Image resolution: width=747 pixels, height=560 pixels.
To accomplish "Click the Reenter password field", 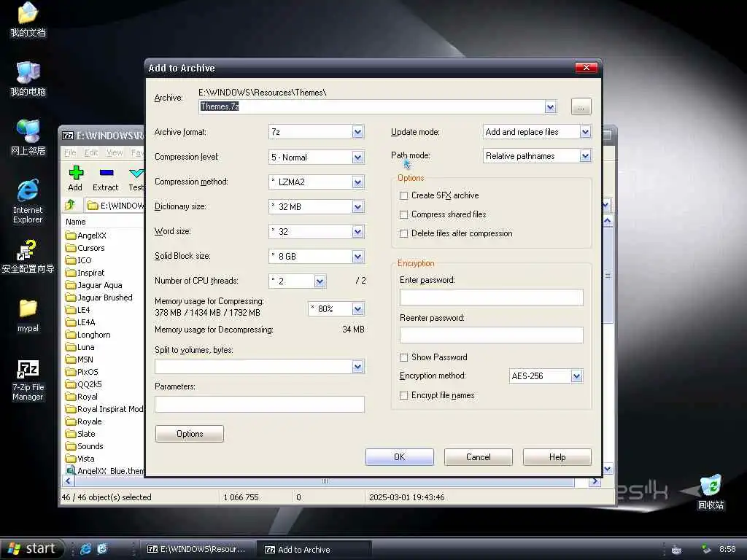I will [491, 335].
